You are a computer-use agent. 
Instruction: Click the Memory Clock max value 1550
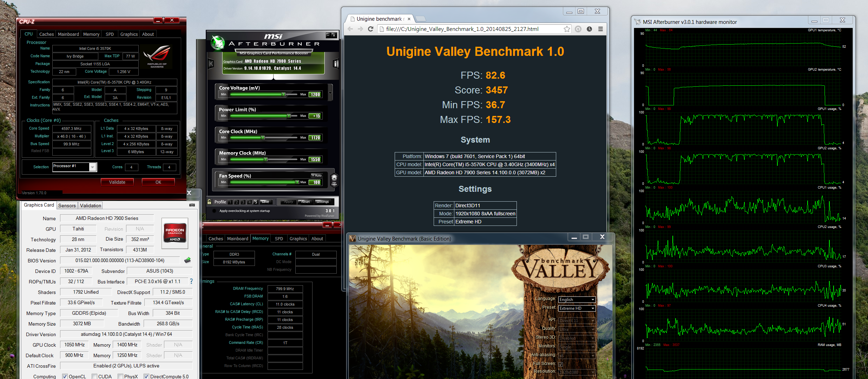(315, 159)
